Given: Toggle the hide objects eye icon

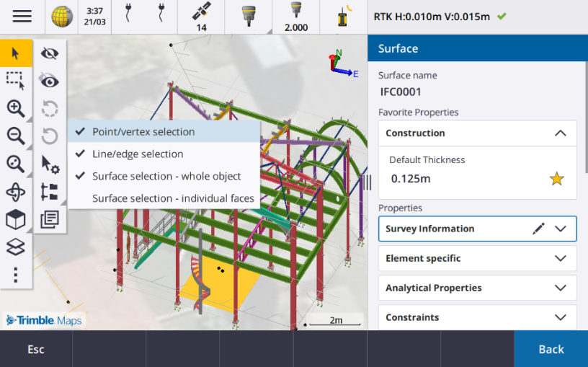Looking at the screenshot, I should 50,53.
